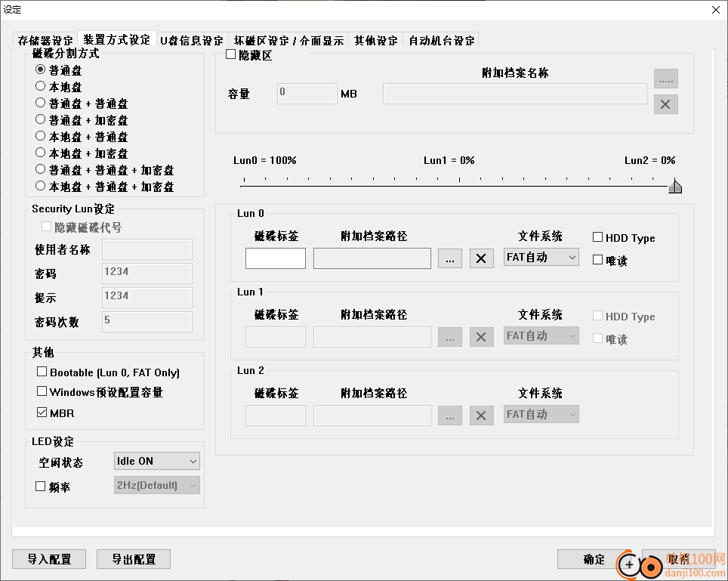728x581 pixels.
Task: Open 空闲状态 Idle ON dropdown
Action: [157, 461]
